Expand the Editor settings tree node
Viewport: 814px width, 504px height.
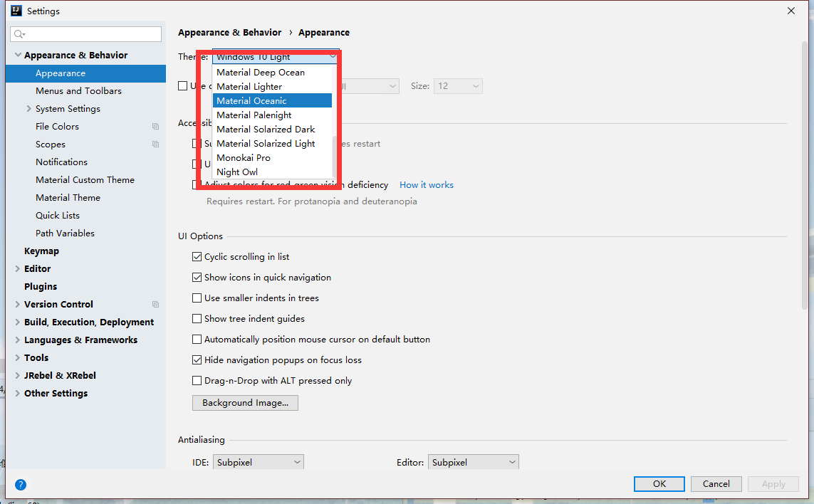[18, 269]
